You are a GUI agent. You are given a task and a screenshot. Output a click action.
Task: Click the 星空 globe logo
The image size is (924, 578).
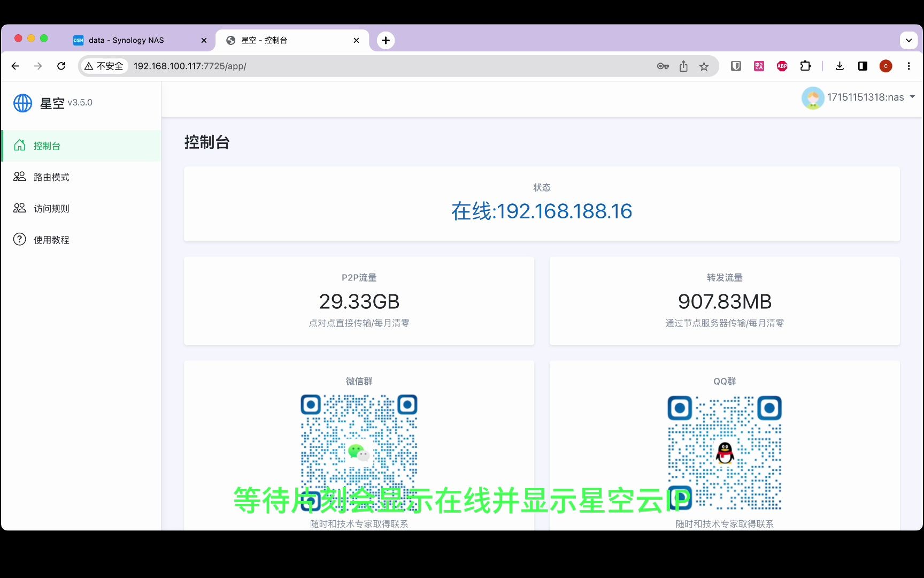[x=22, y=103]
